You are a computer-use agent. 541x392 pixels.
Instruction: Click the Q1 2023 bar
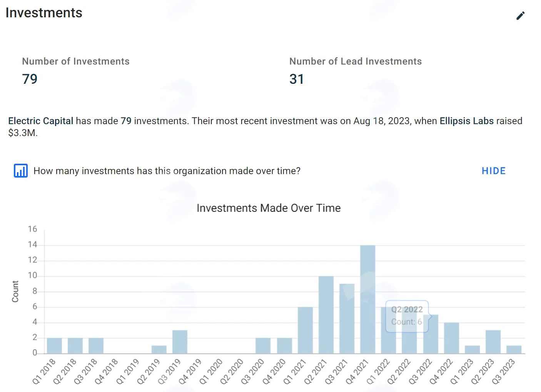472,349
